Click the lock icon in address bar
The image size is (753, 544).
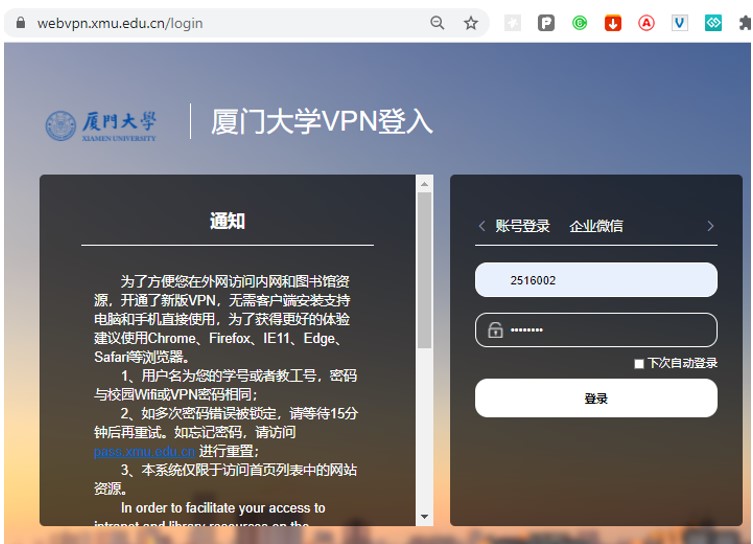20,23
